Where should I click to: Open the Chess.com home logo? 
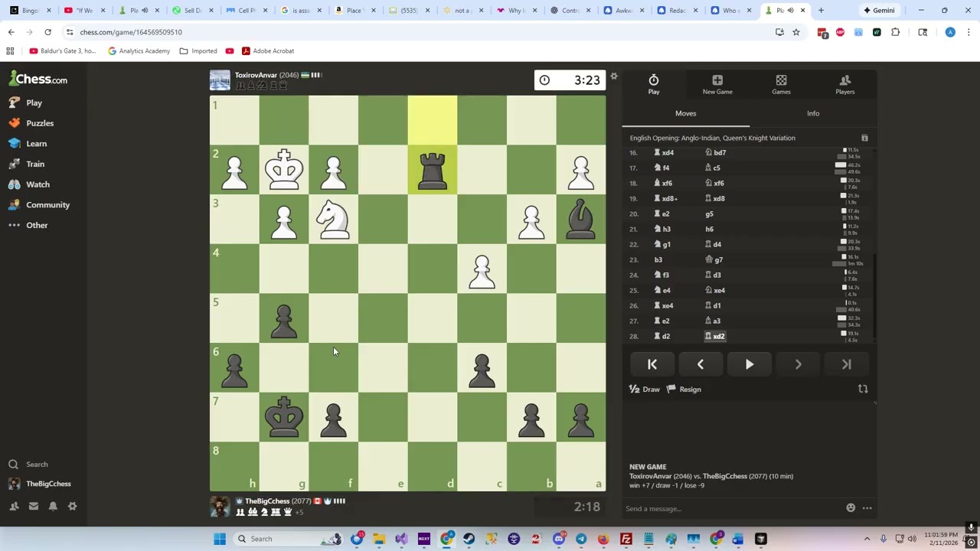click(x=38, y=79)
